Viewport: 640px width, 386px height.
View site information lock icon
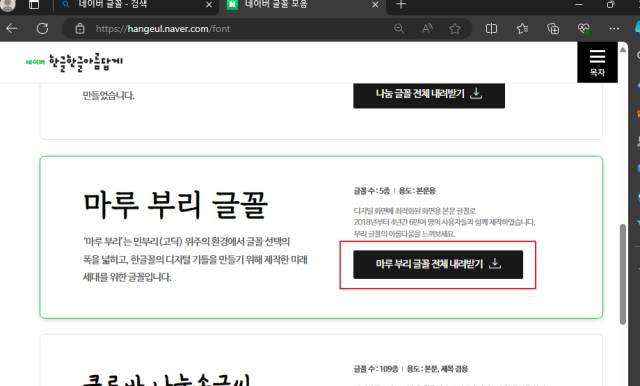point(80,29)
